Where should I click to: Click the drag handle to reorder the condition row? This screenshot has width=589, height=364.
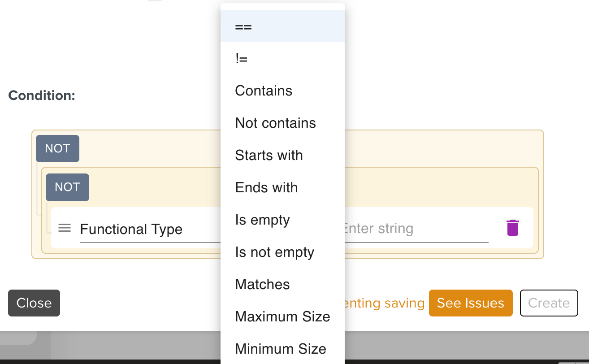(65, 228)
